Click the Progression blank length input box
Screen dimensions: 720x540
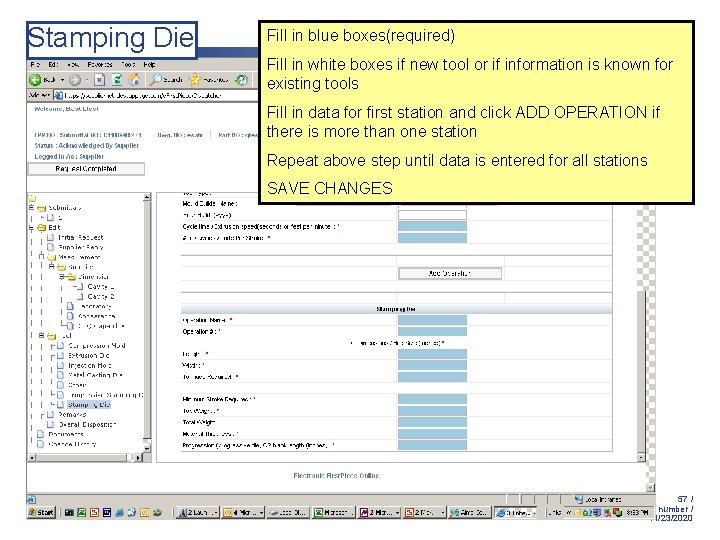(432, 445)
